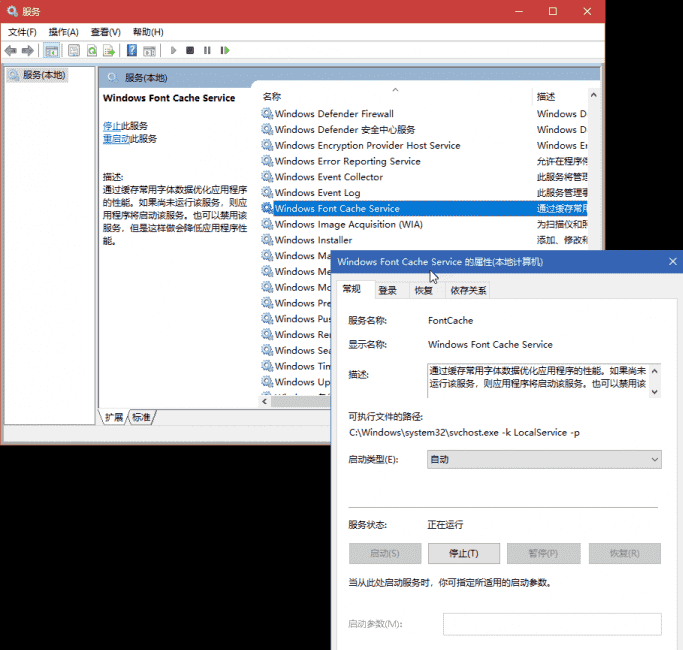Screen dimensions: 683x650
Task: Click the Forward arrow in Services toolbar
Action: click(28, 51)
